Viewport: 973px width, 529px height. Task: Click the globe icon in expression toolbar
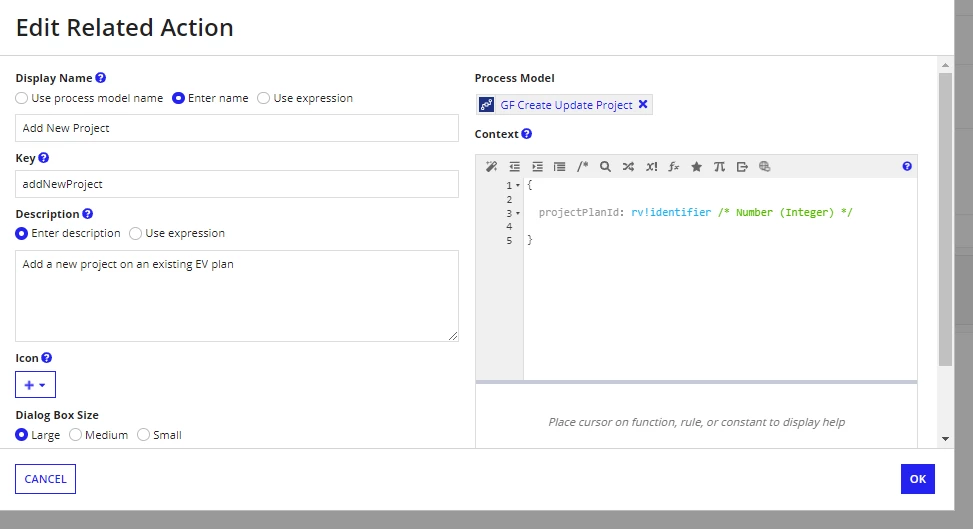click(764, 166)
